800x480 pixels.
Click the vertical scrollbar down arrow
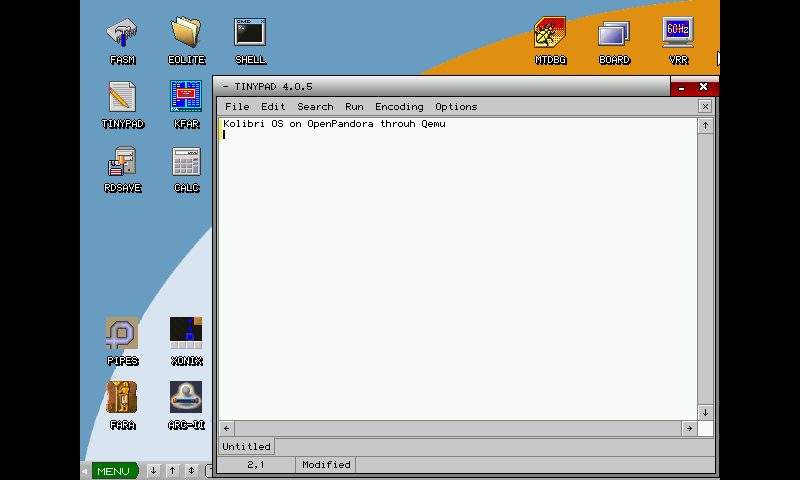705,412
